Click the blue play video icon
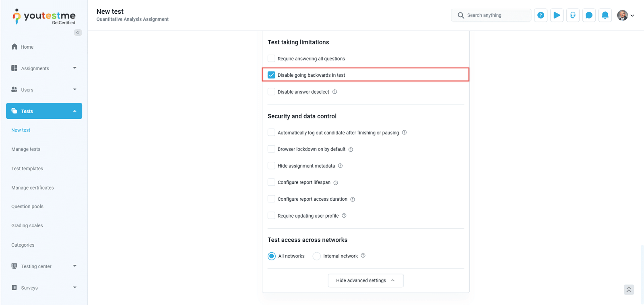This screenshot has height=305, width=644. 557,15
